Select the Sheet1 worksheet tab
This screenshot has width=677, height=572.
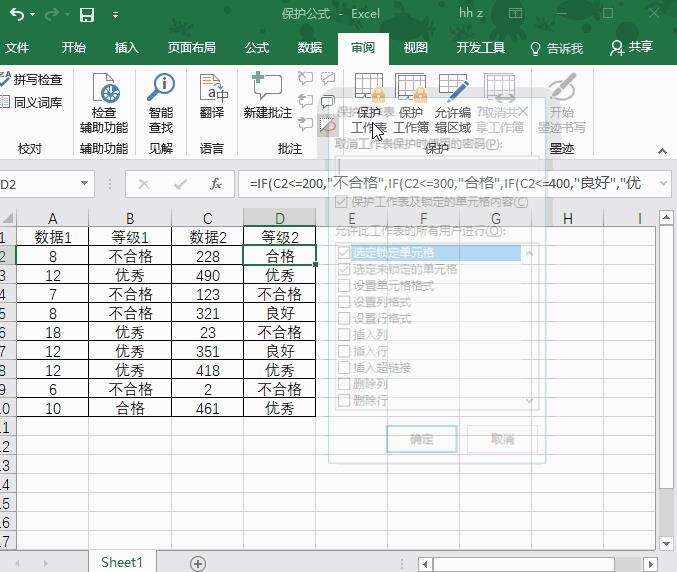pyautogui.click(x=122, y=562)
